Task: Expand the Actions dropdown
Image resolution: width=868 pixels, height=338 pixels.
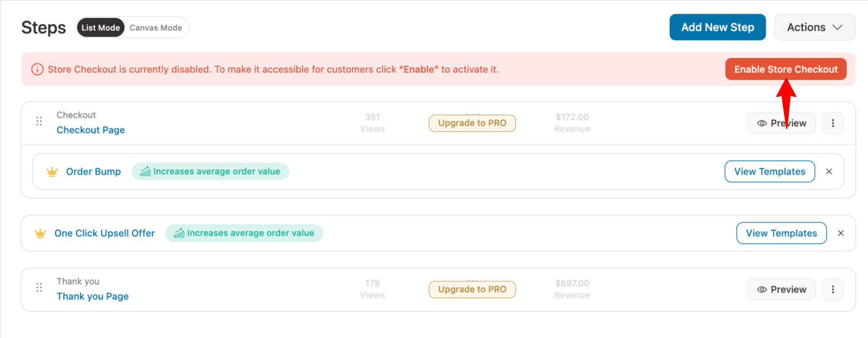Action: click(815, 27)
